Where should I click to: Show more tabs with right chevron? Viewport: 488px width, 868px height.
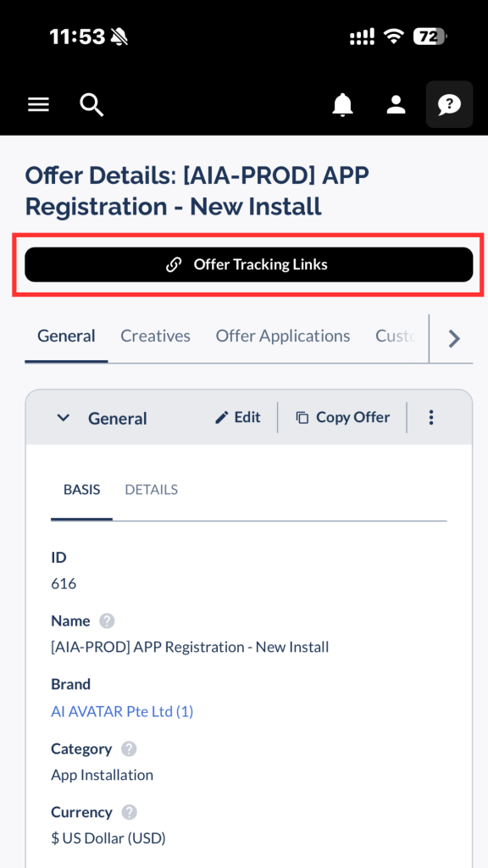454,338
